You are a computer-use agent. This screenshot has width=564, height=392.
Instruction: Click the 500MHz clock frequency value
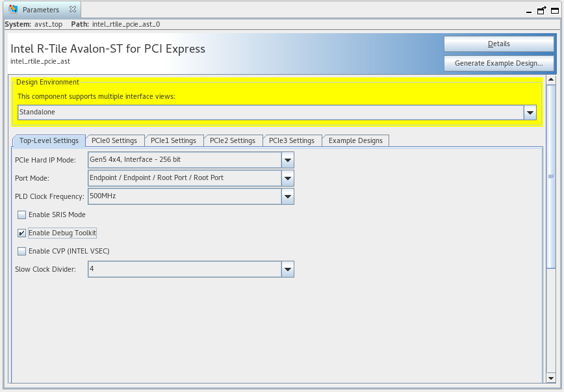tap(185, 196)
